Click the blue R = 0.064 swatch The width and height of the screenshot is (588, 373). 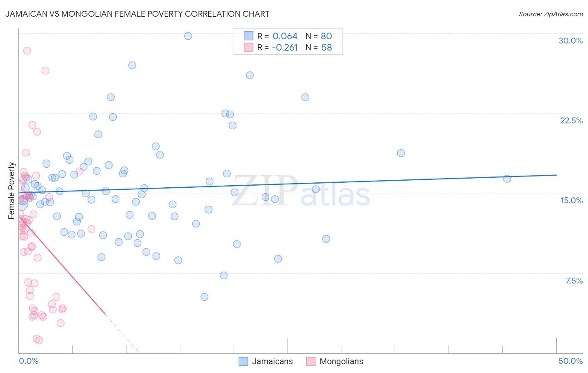click(248, 36)
